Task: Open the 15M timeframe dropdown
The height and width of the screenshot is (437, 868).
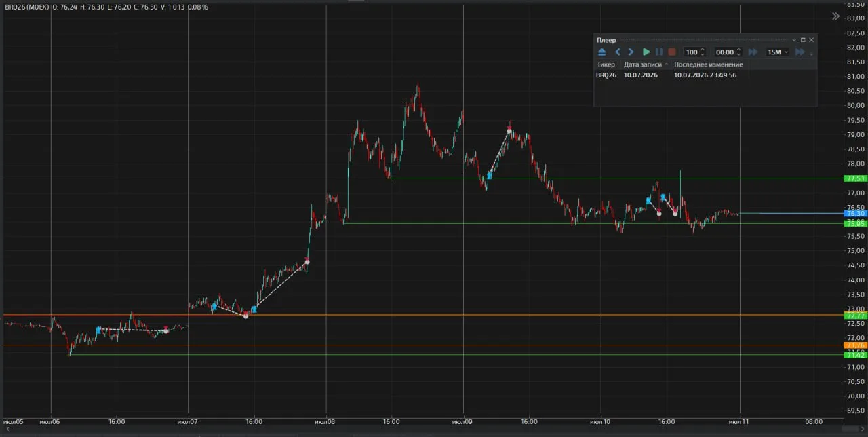Action: 778,52
